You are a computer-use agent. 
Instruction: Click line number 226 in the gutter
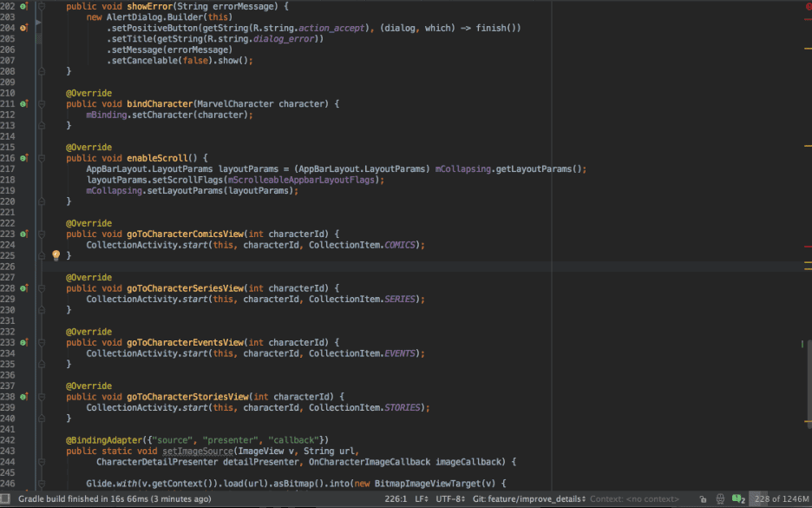[8, 267]
